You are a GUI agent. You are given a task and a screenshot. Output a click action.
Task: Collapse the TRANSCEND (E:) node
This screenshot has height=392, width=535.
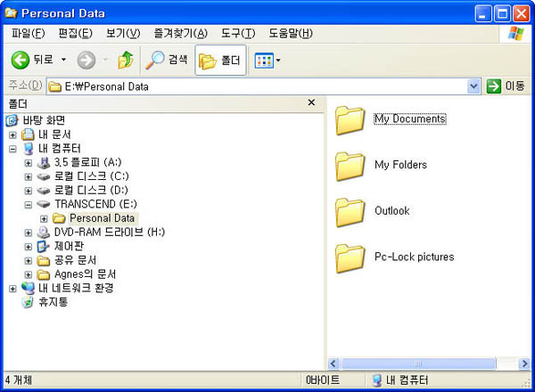click(x=29, y=205)
